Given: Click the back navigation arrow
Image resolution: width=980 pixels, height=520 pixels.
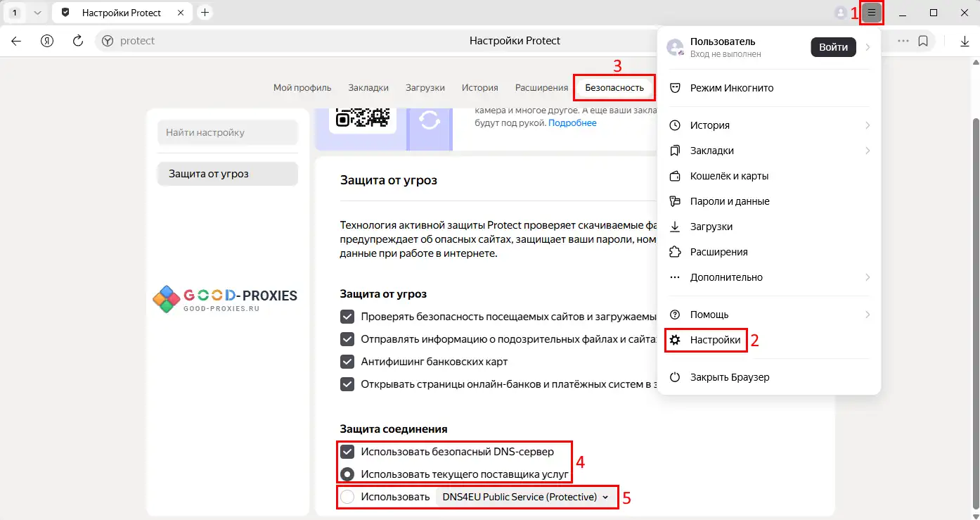Looking at the screenshot, I should click(16, 41).
